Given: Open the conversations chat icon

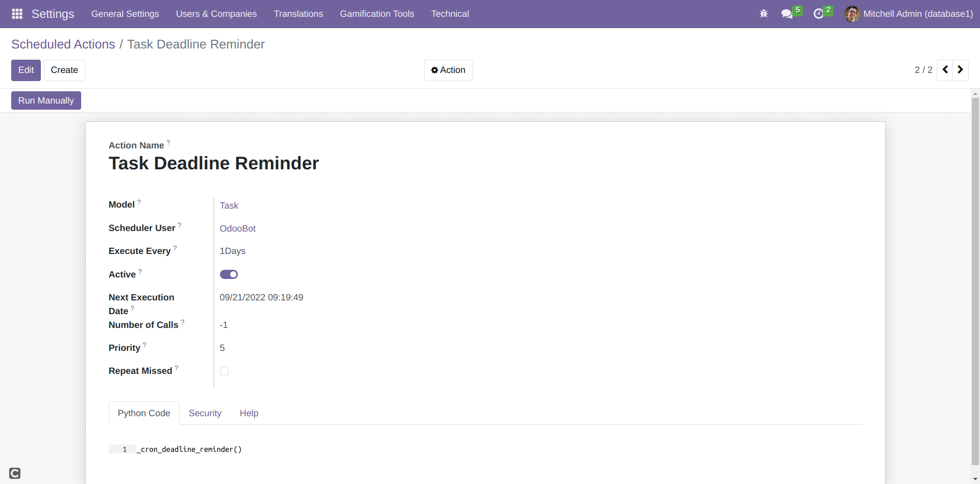Looking at the screenshot, I should (x=787, y=14).
